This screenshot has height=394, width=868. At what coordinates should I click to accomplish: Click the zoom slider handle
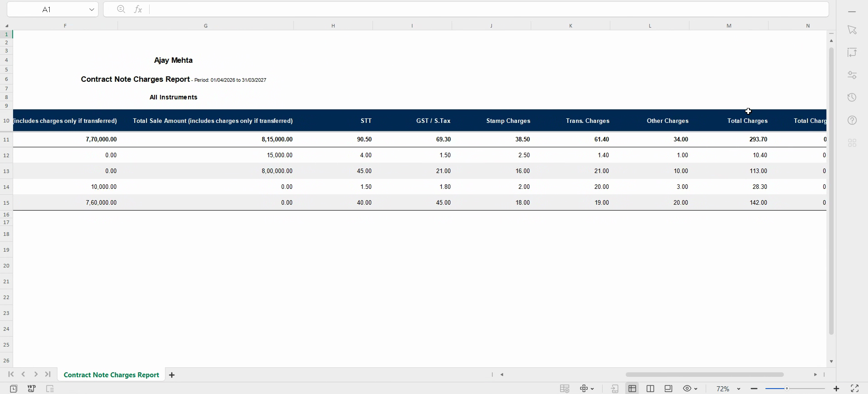787,389
